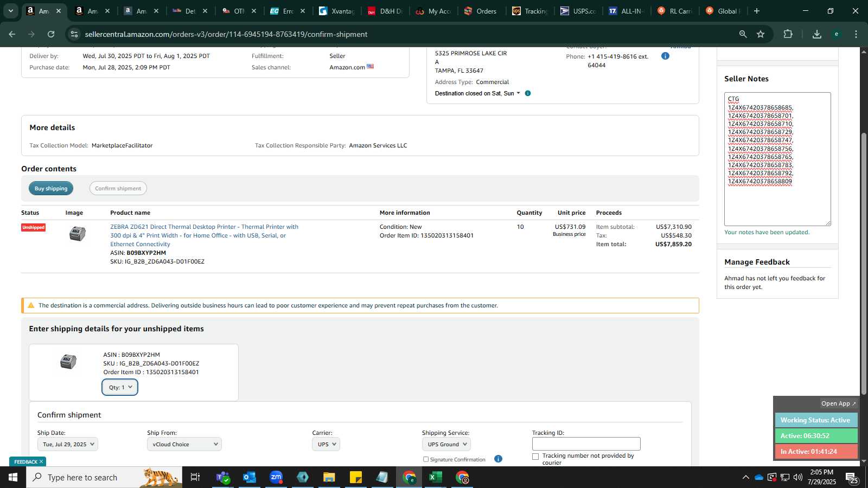
Task: Check Tracking number not provided by courier
Action: coord(535,457)
